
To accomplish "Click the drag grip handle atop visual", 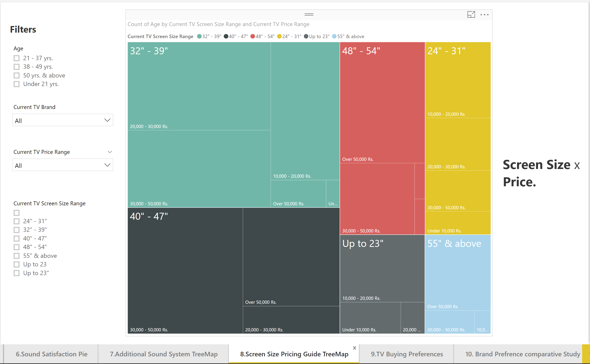I will [x=309, y=14].
